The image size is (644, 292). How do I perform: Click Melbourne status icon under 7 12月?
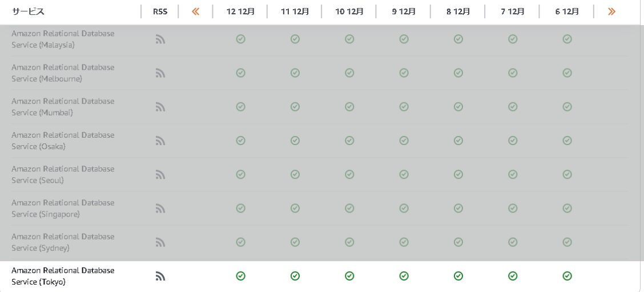click(513, 73)
